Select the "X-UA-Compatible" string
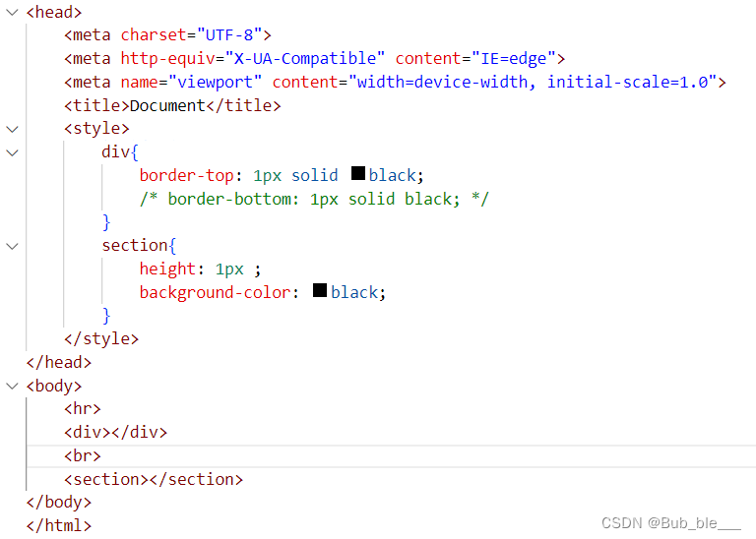 (305, 58)
